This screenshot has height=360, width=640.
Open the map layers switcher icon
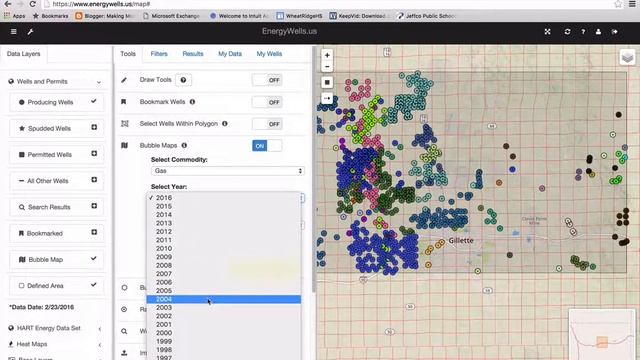(627, 57)
